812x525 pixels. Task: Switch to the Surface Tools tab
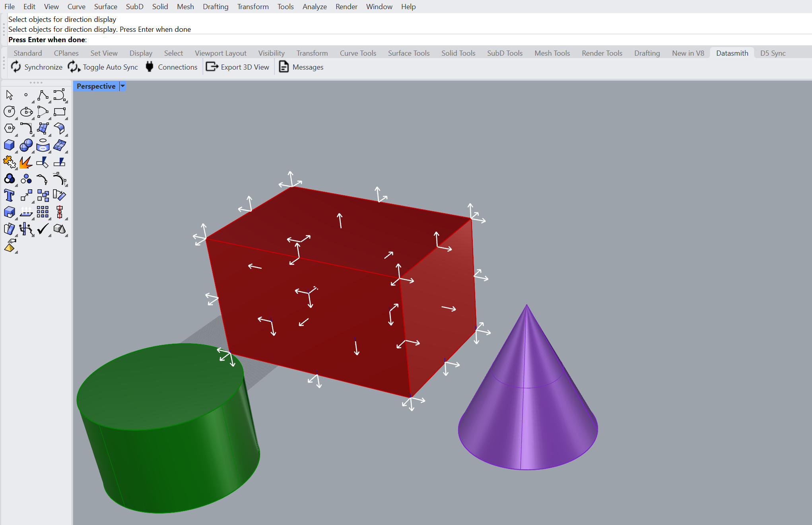click(x=408, y=53)
